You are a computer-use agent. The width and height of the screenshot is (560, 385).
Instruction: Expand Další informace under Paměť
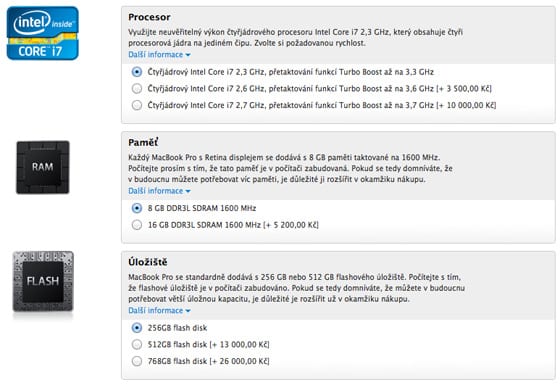coord(159,191)
